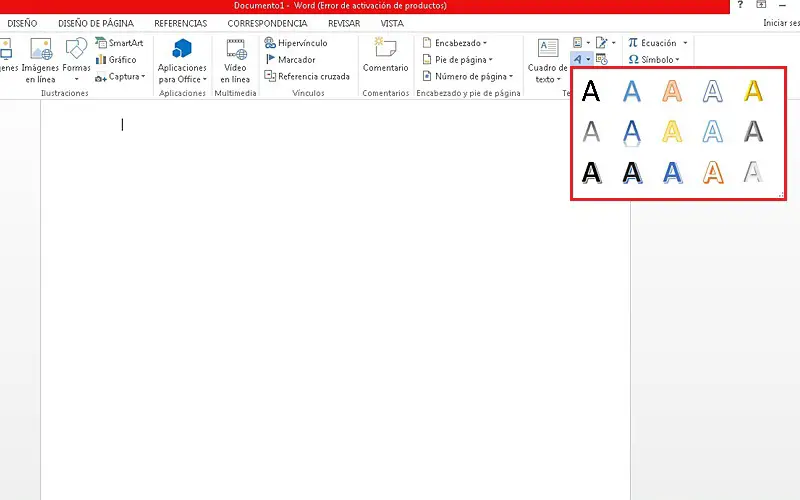The width and height of the screenshot is (800, 500).
Task: Choose the white fill dark blue outline WordArt
Action: [713, 91]
